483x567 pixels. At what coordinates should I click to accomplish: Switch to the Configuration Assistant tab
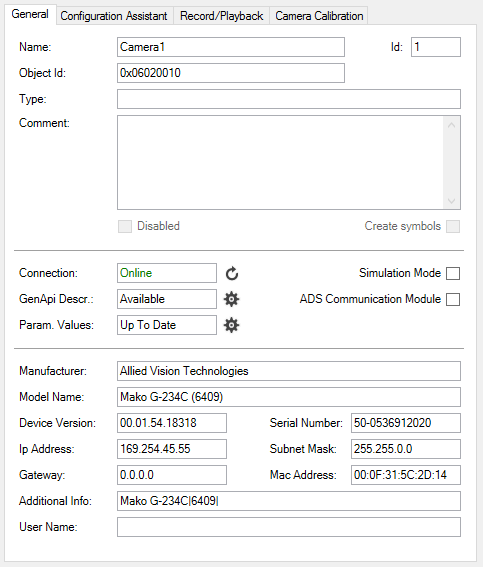click(114, 16)
